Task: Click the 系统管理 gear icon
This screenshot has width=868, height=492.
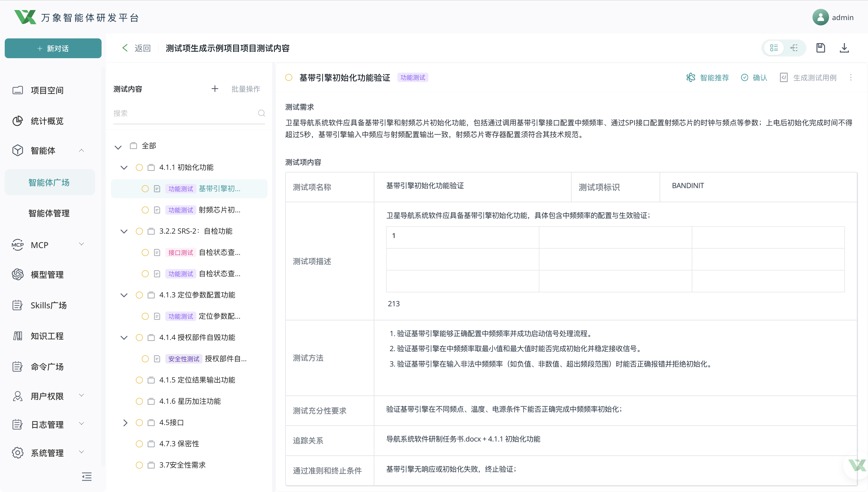Action: tap(17, 453)
